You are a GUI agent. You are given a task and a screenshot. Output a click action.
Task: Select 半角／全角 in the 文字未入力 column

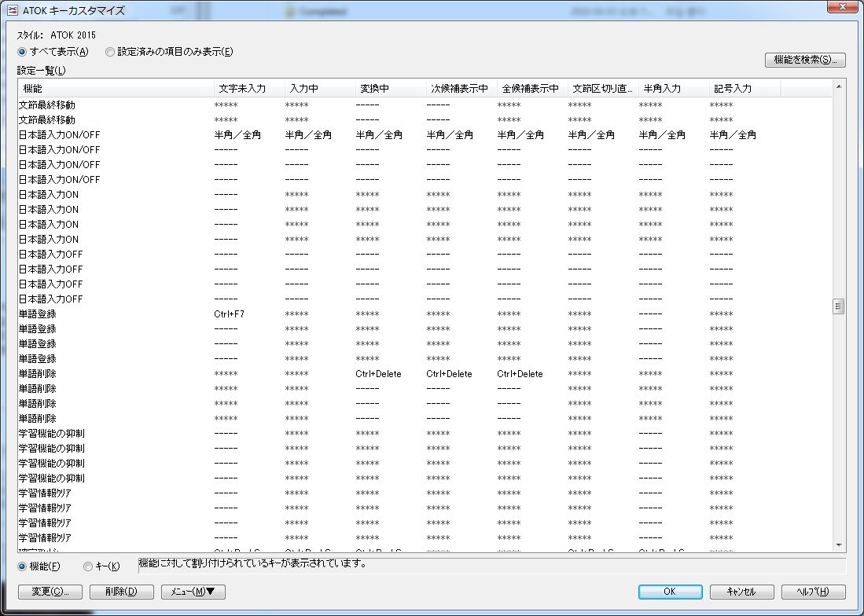click(x=237, y=135)
